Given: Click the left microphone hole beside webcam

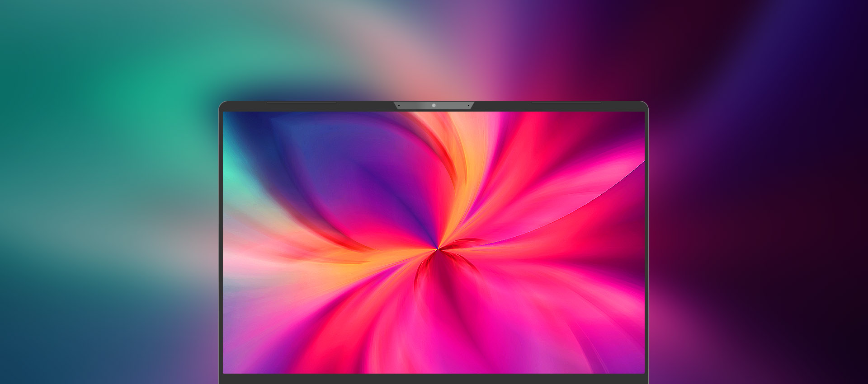Looking at the screenshot, I should 399,106.
